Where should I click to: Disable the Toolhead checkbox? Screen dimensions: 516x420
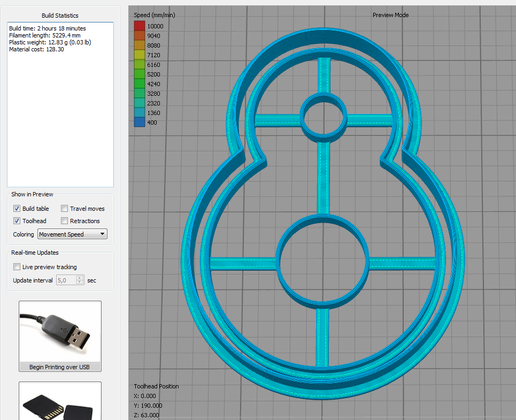pyautogui.click(x=17, y=221)
